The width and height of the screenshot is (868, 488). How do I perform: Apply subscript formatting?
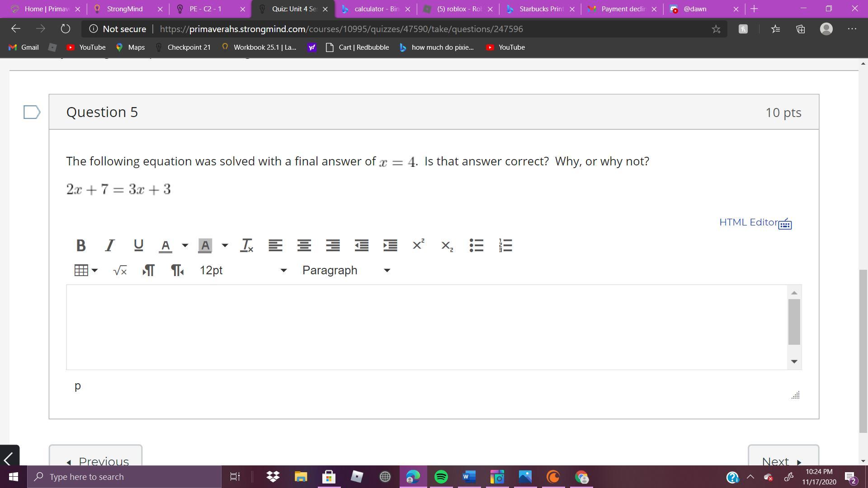pyautogui.click(x=447, y=246)
